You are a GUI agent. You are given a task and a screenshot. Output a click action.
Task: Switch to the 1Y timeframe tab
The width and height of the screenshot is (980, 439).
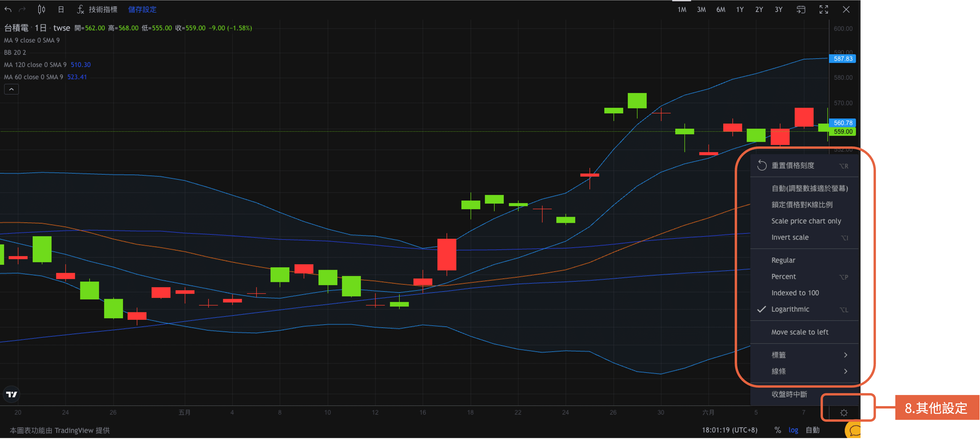click(x=740, y=9)
